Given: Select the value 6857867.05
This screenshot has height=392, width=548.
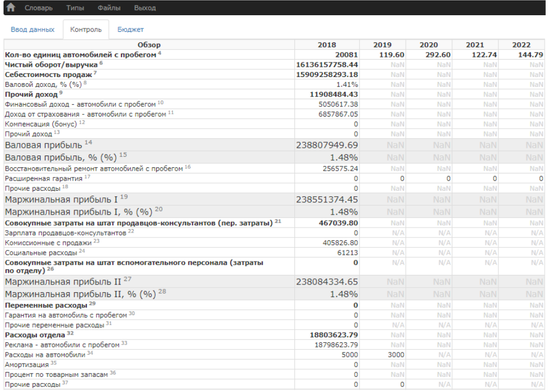Looking at the screenshot, I should point(338,114).
